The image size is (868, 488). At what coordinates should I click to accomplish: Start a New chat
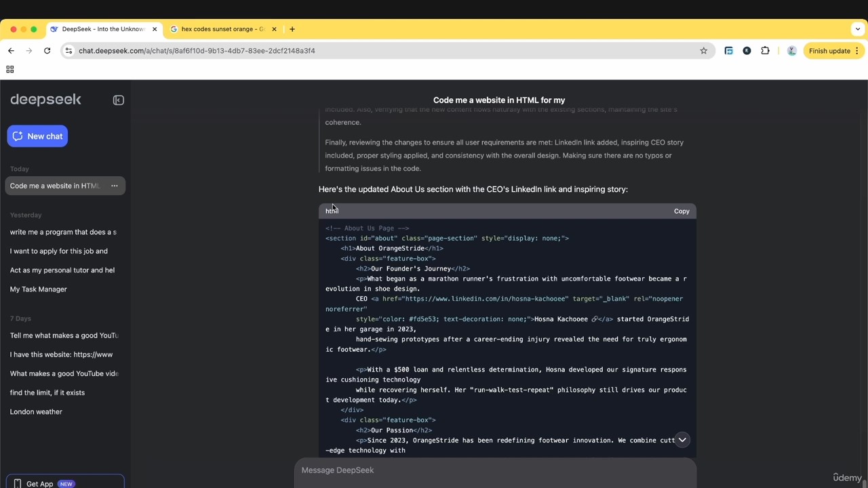tap(37, 136)
